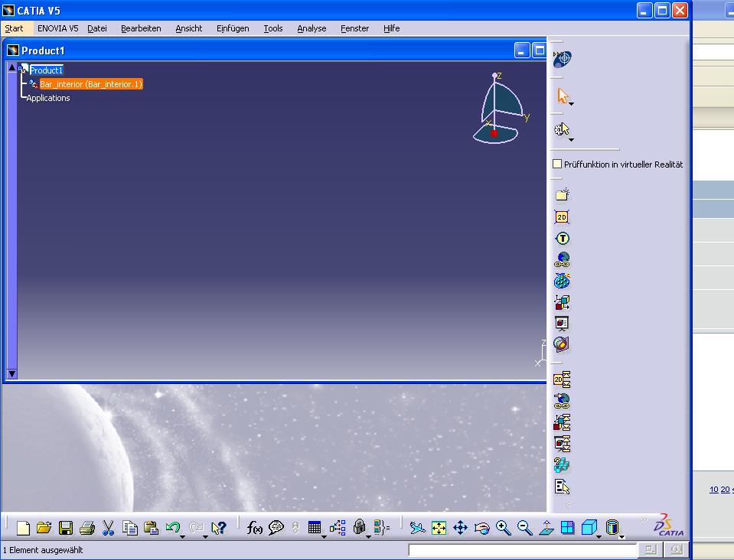Open the Datei menu
This screenshot has height=560, width=734.
point(97,28)
